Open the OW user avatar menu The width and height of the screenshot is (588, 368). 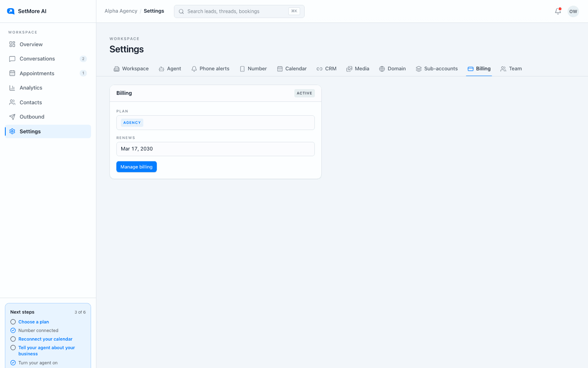(x=573, y=11)
